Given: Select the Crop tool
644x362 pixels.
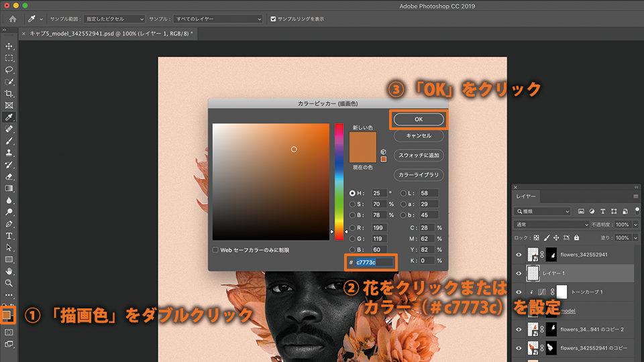Looking at the screenshot, I should point(9,94).
